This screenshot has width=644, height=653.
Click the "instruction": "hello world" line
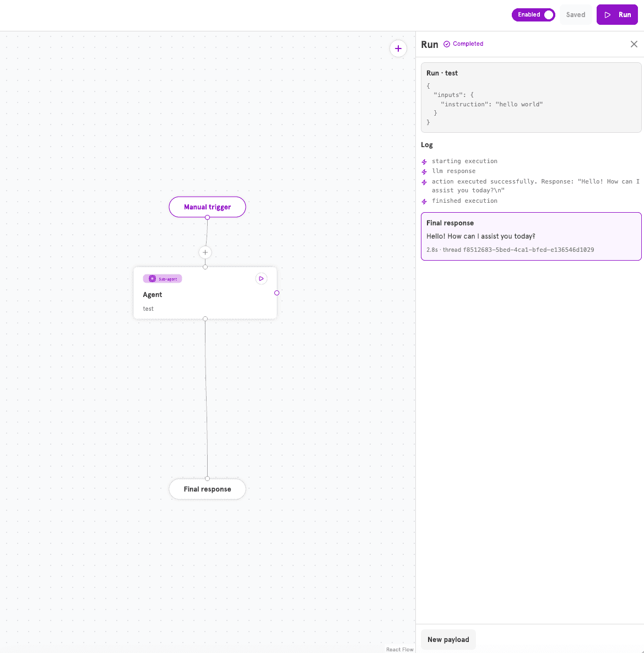[491, 104]
